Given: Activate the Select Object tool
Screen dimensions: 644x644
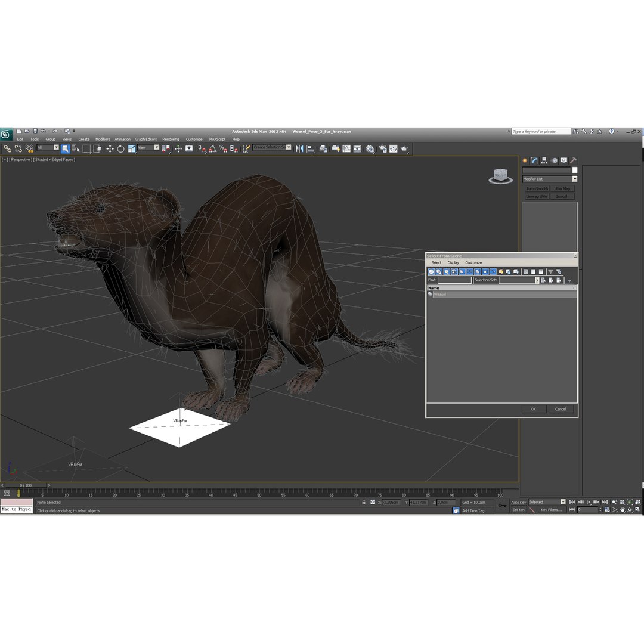Looking at the screenshot, I should tap(66, 148).
